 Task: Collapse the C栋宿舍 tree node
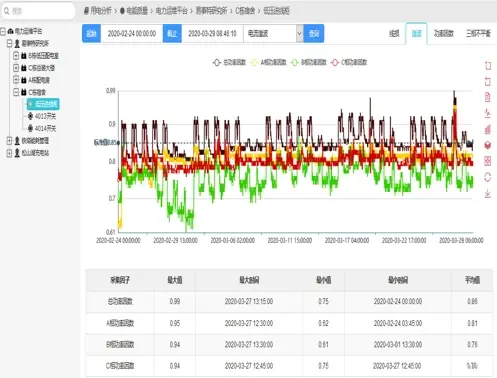pos(16,92)
